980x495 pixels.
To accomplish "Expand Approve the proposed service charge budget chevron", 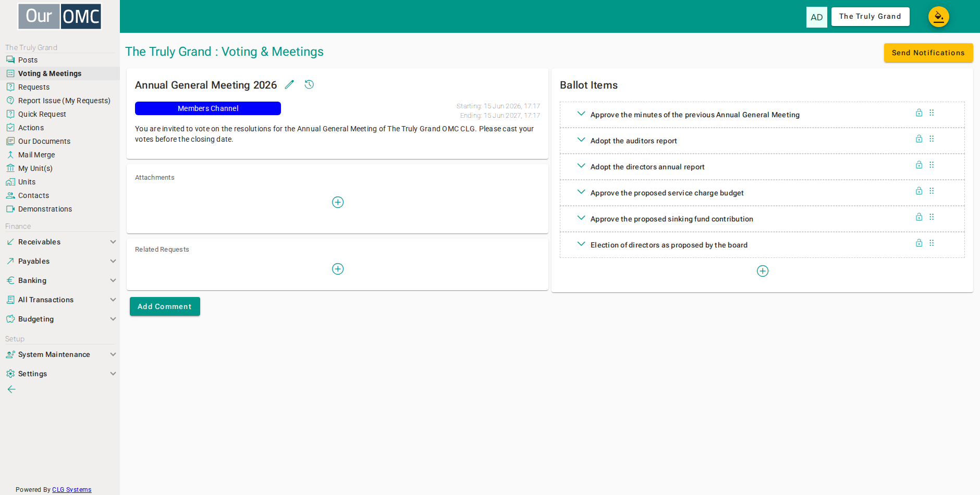I will (581, 192).
